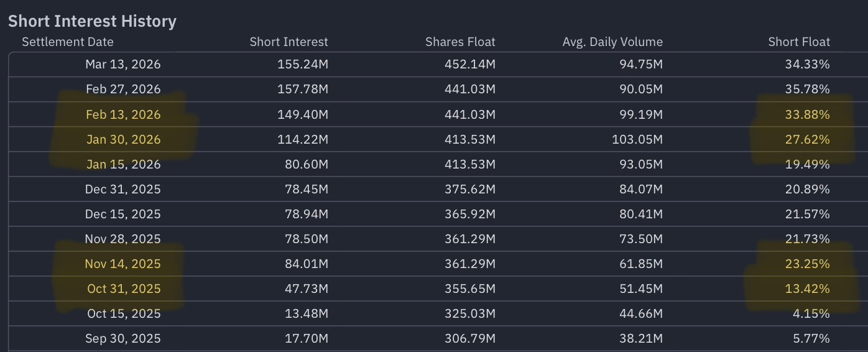Click the Short Interest History title
868x352 pixels.
92,21
